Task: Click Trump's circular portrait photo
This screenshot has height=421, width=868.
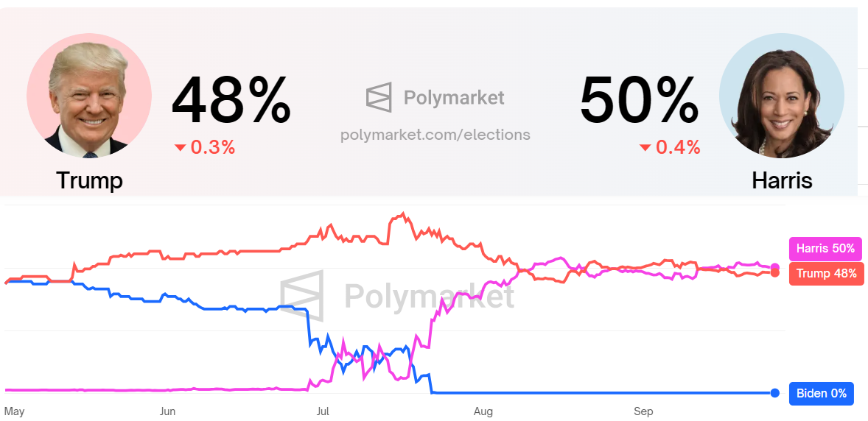Action: [x=89, y=96]
